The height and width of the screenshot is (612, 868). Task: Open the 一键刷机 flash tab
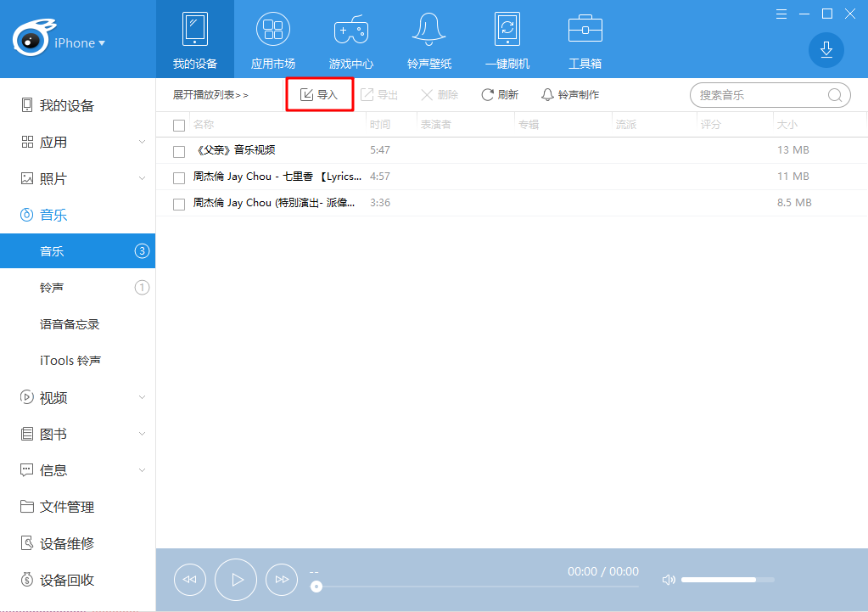tap(507, 40)
